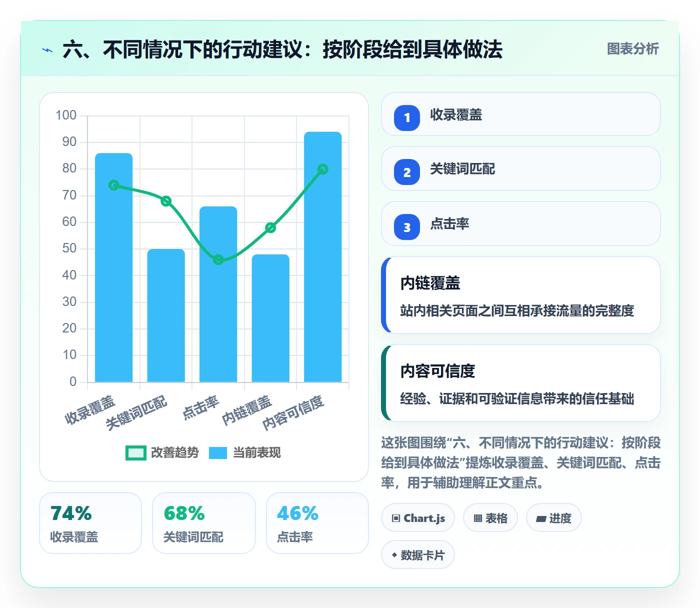Click the trend line point on 点击率 bar
Image resolution: width=700 pixels, height=608 pixels.
(218, 260)
